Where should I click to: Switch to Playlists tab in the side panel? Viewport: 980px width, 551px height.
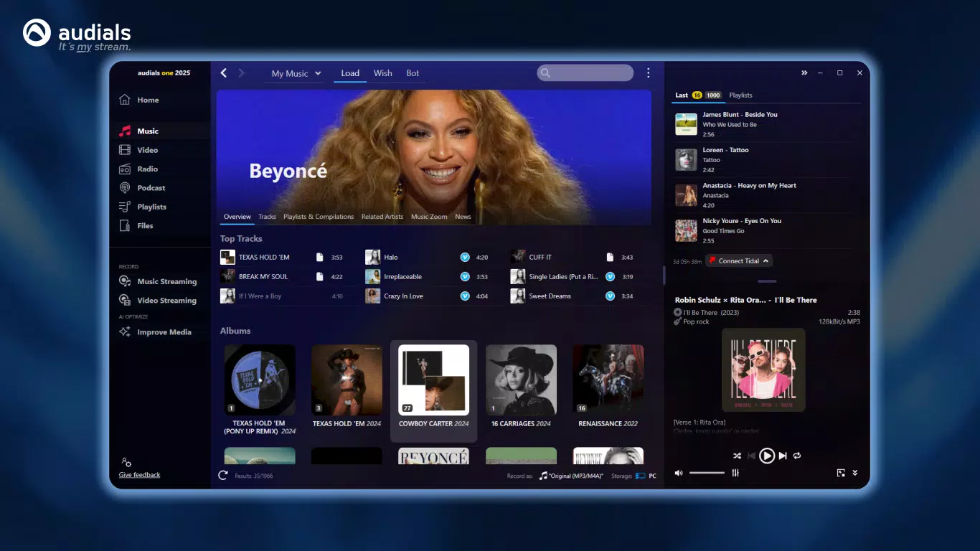click(740, 95)
